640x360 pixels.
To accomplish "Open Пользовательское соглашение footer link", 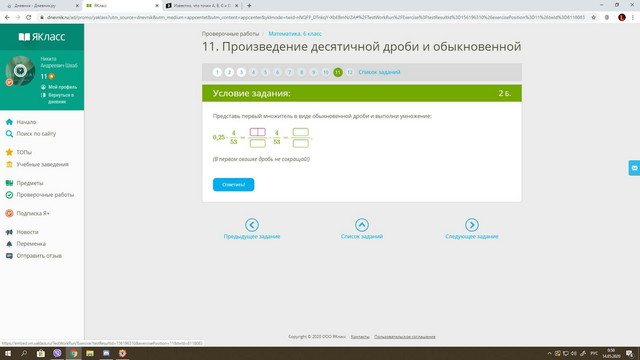I will coord(404,337).
